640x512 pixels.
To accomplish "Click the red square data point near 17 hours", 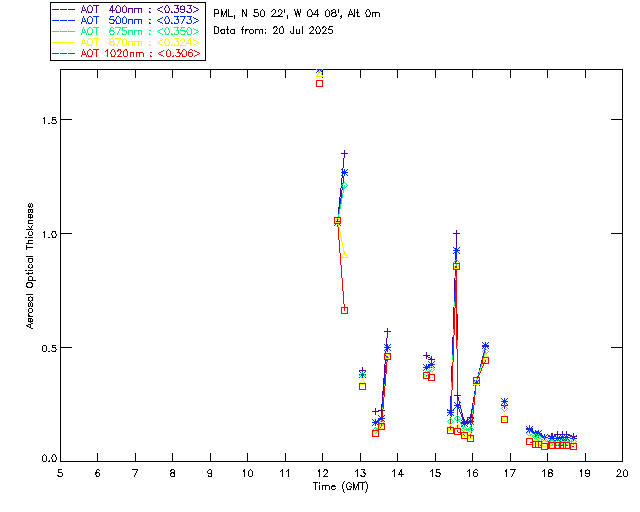I will click(x=504, y=419).
